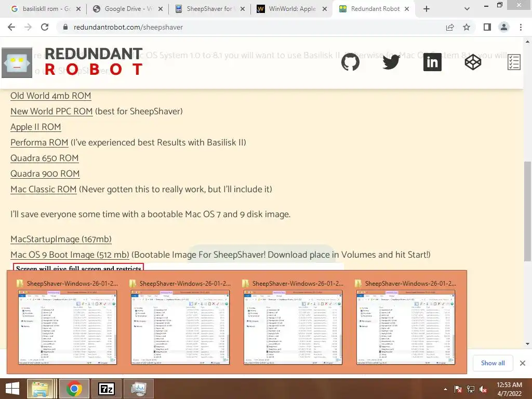
Task: Open Mac Classic ROM link
Action: pos(44,189)
